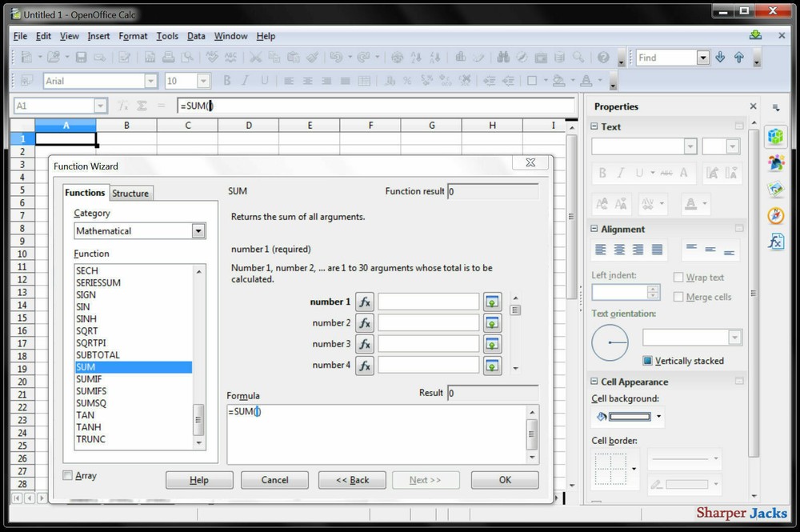Open the font size dropdown
The image size is (800, 532).
click(202, 81)
